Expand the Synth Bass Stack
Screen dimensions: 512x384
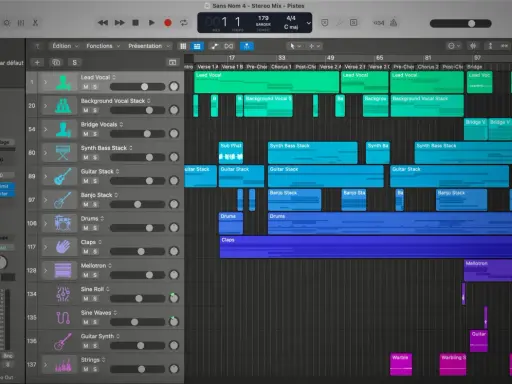(46, 153)
